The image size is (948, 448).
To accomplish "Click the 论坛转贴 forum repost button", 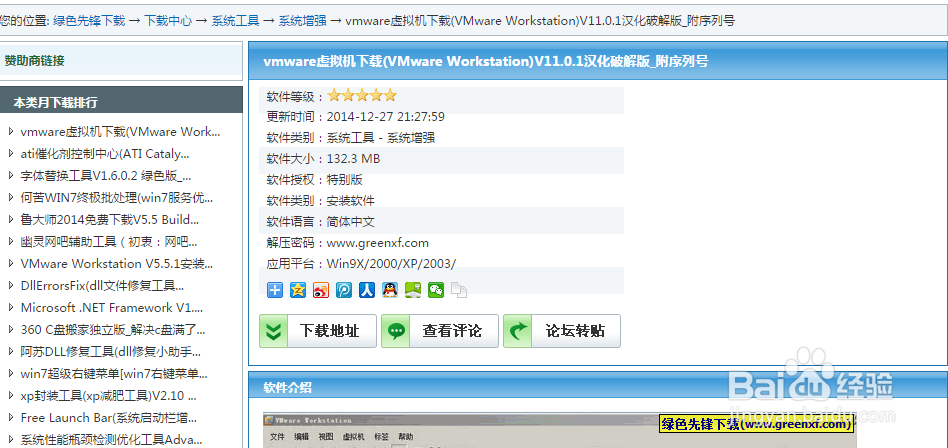I will tap(562, 331).
